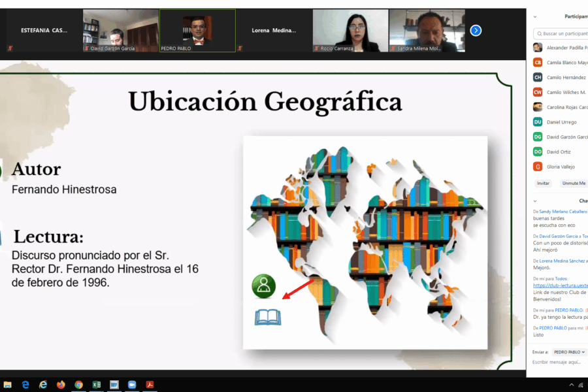588x392 pixels.
Task: Open the club-lectura link in chat
Action: 560,286
